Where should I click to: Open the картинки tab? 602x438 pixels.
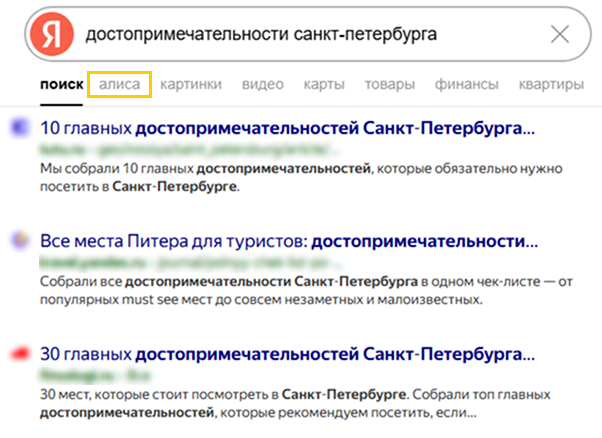(x=191, y=84)
